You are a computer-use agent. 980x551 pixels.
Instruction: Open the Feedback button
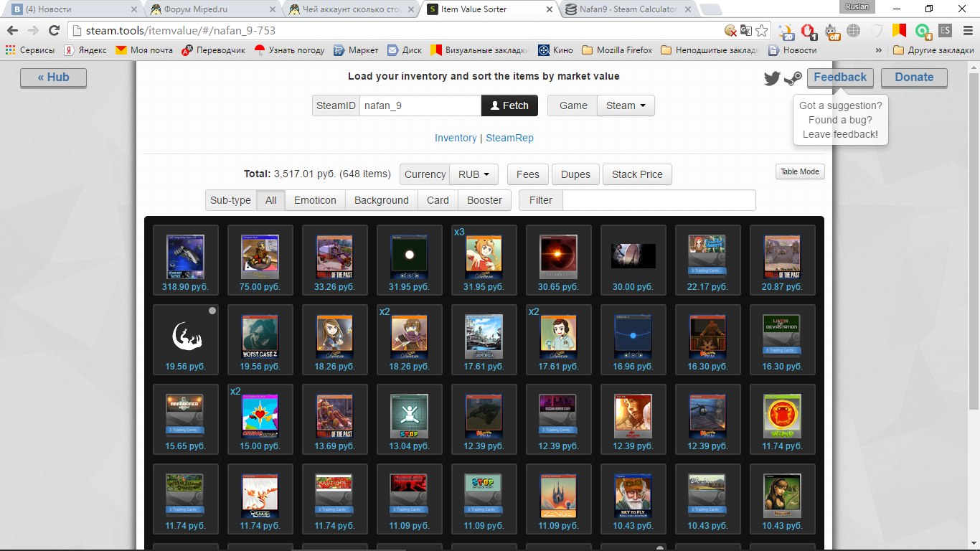(x=840, y=77)
